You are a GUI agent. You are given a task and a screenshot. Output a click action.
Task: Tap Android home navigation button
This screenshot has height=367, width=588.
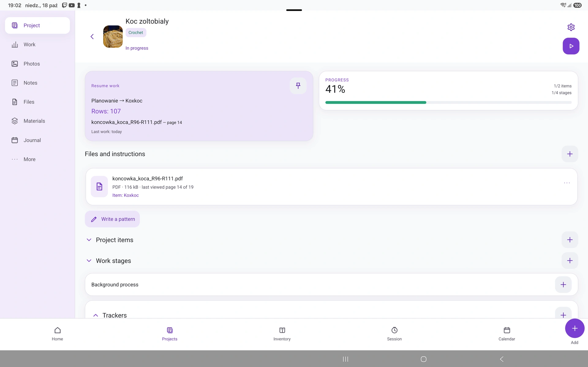click(424, 359)
